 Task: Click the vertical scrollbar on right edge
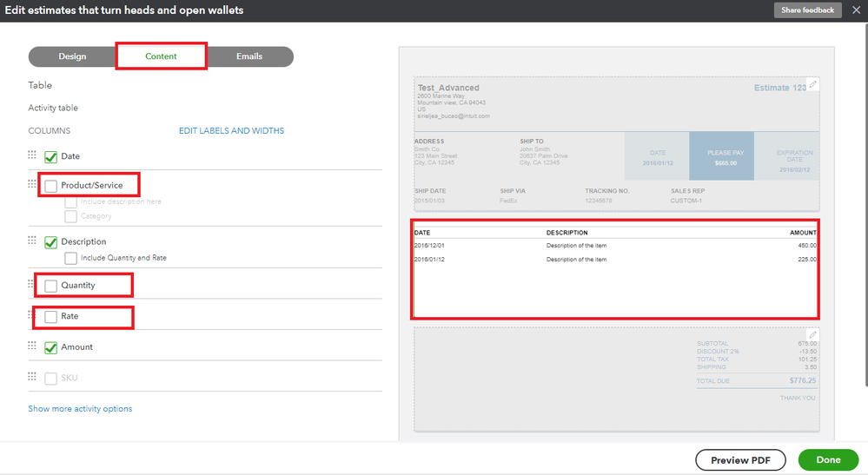865,205
